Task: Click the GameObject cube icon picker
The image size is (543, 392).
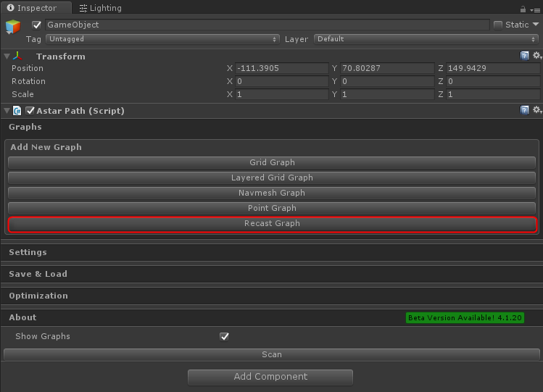Action: click(13, 28)
